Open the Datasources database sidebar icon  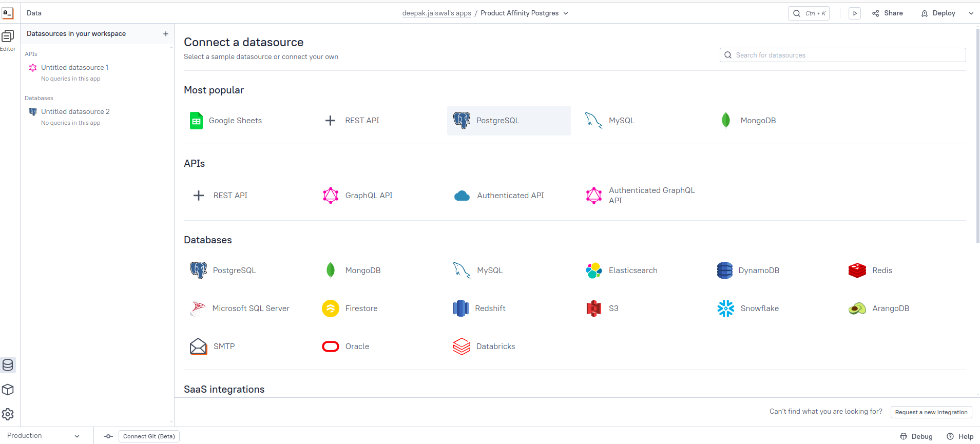8,365
